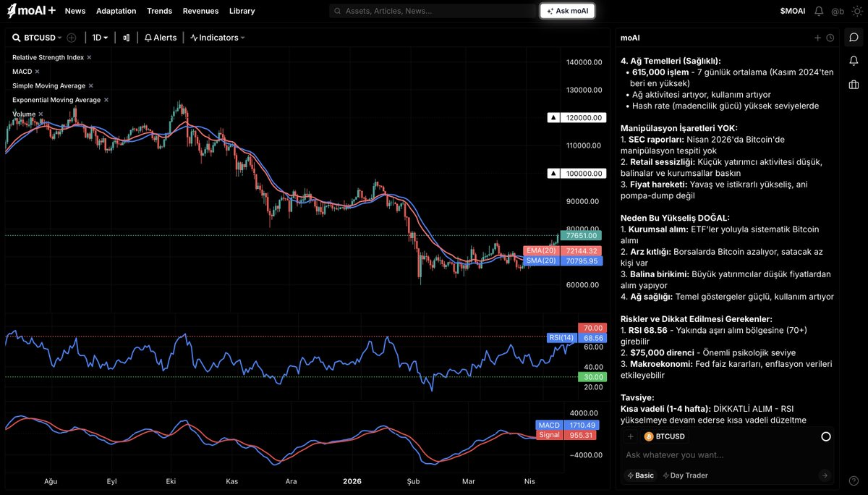This screenshot has height=495, width=868.
Task: Click the SMA(20) price tag
Action: coord(563,261)
